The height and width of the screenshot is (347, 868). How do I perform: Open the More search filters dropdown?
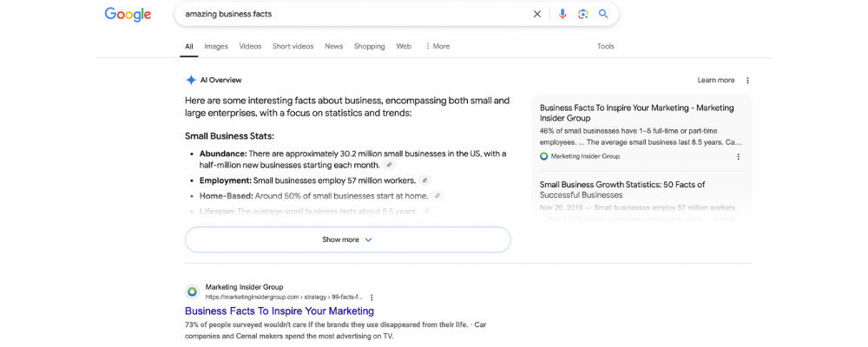437,46
